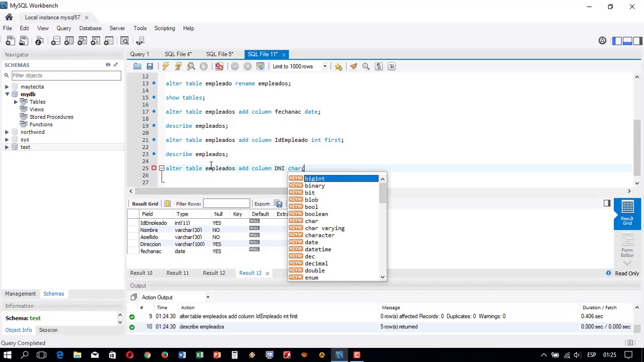Expand the sys schema
Viewport: 644px width, 362px height.
[7, 139]
